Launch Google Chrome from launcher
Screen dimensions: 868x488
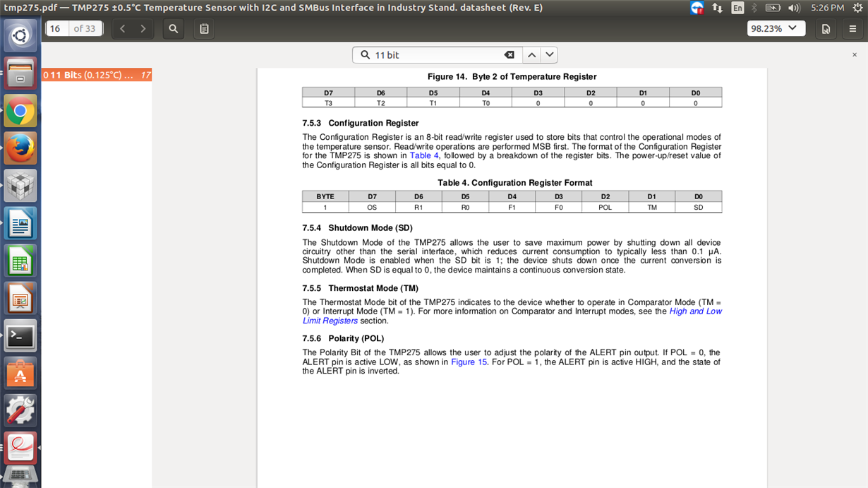coord(20,111)
